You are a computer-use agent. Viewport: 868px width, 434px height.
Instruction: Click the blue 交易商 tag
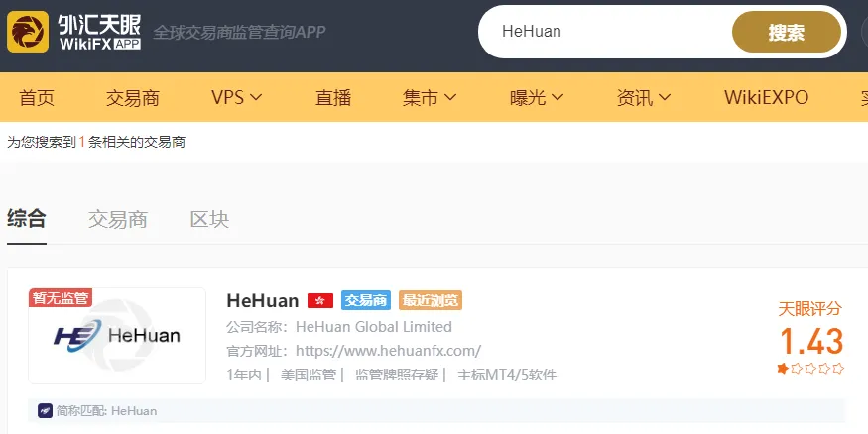365,300
